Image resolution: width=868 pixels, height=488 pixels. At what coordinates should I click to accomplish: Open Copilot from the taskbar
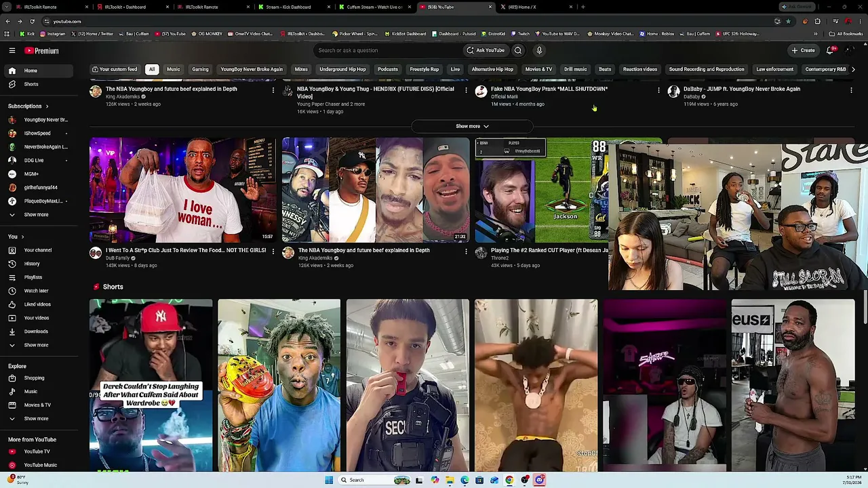(x=435, y=480)
